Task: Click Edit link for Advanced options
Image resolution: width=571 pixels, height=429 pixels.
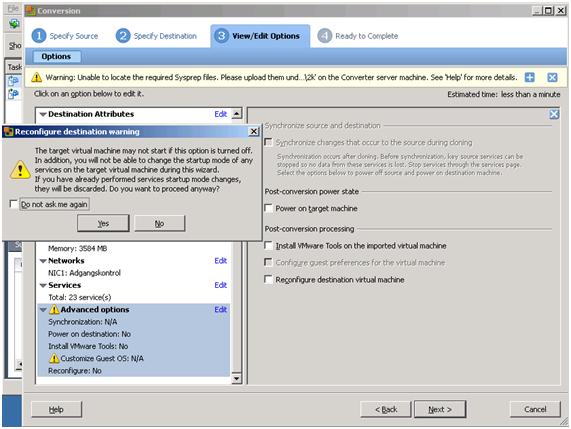Action: [x=221, y=310]
